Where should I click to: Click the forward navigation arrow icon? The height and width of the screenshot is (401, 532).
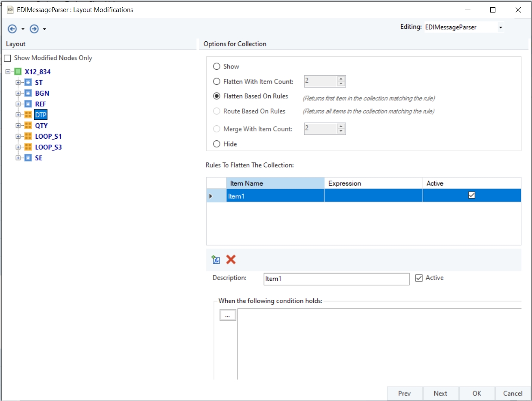tap(34, 29)
